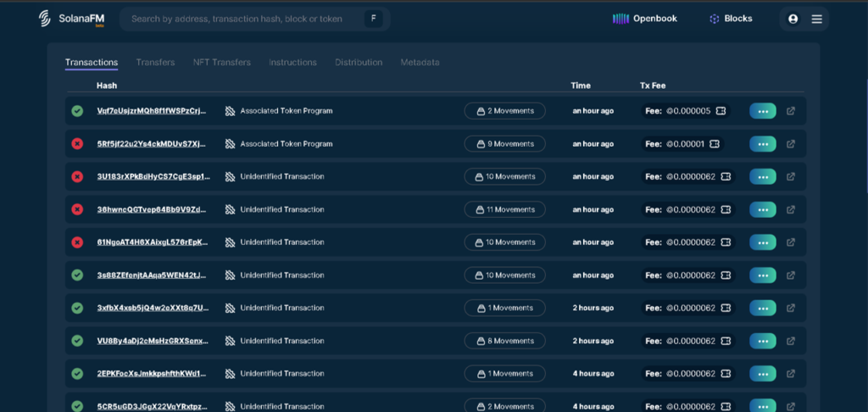Click the 11 Movements pill
The height and width of the screenshot is (412, 868).
point(505,210)
